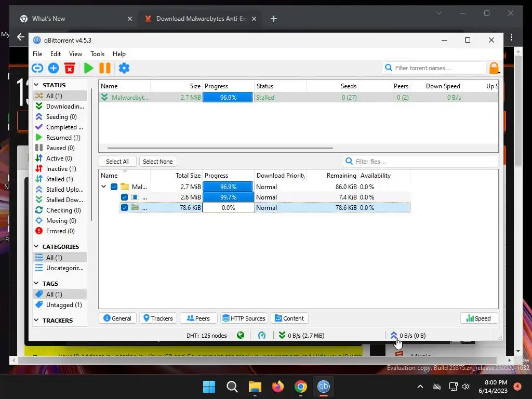Select the Resumed (1) filter
The image size is (532, 399).
tap(60, 137)
